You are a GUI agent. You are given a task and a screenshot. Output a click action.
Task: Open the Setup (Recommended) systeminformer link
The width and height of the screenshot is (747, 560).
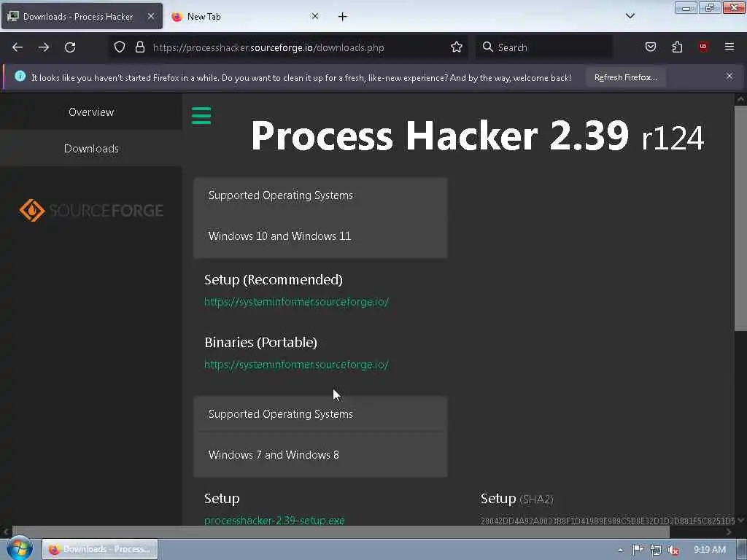pos(296,302)
